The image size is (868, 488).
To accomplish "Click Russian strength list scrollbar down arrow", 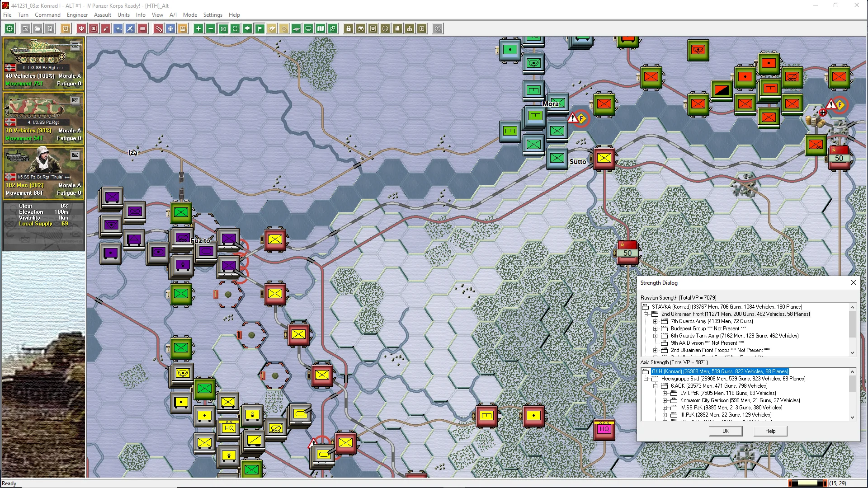I will click(852, 353).
